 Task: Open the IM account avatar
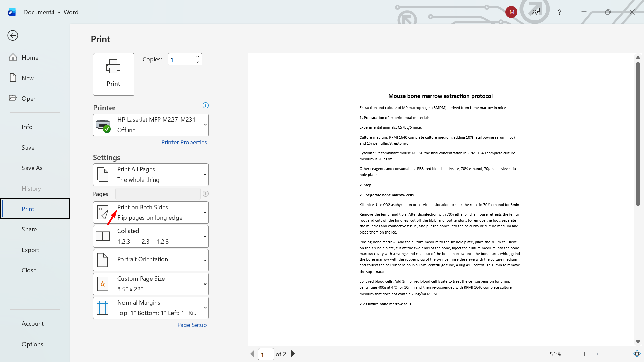click(x=511, y=12)
